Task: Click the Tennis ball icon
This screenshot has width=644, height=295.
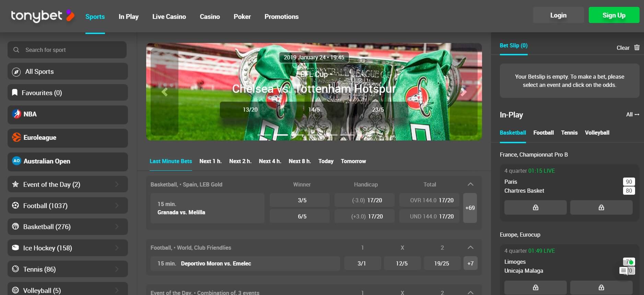Action: click(x=15, y=269)
